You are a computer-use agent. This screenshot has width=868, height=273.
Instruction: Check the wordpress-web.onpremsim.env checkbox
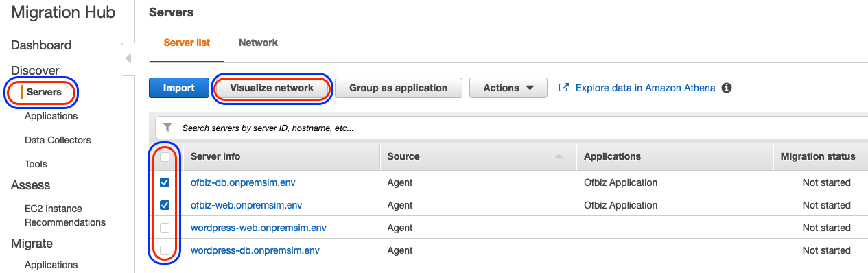[x=165, y=228]
